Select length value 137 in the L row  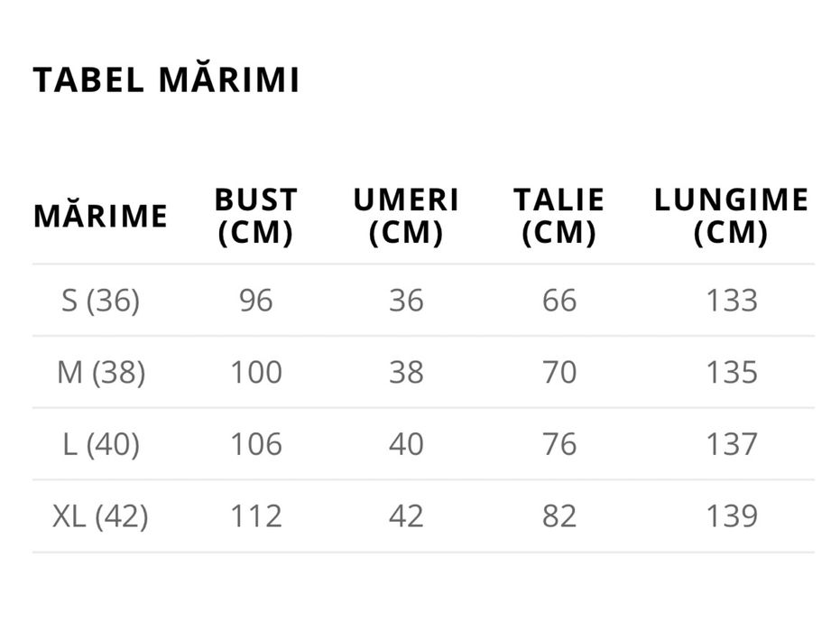[732, 444]
